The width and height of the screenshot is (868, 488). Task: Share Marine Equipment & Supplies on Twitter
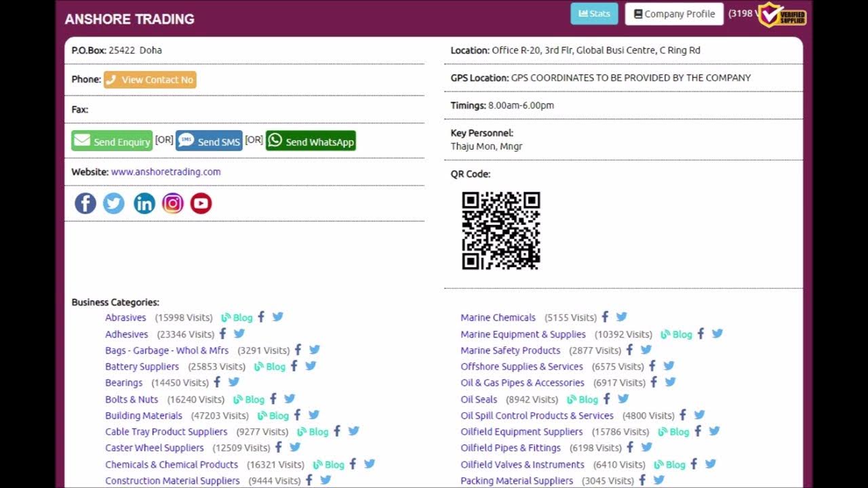click(717, 333)
